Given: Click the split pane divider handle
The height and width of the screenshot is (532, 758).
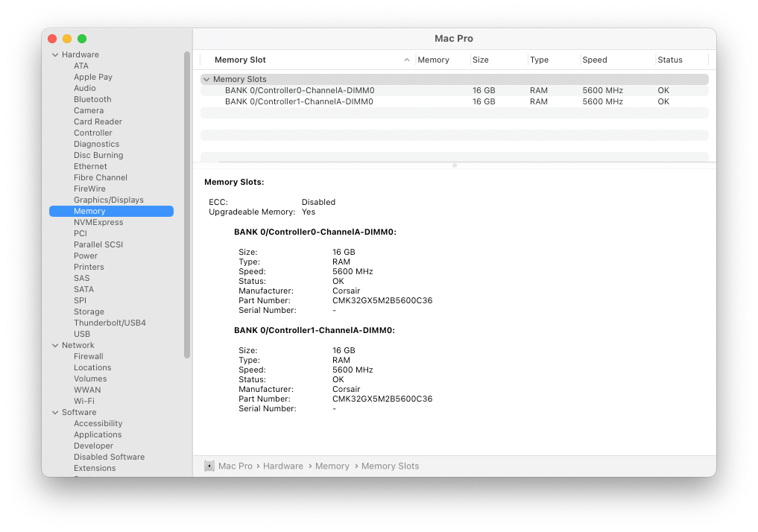Looking at the screenshot, I should (x=455, y=165).
